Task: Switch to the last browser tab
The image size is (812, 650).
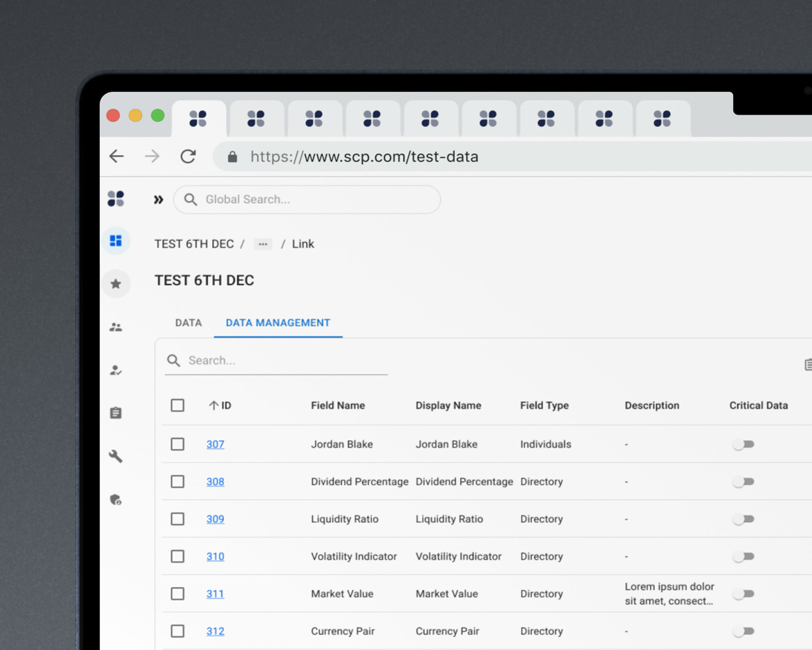Action: (662, 119)
